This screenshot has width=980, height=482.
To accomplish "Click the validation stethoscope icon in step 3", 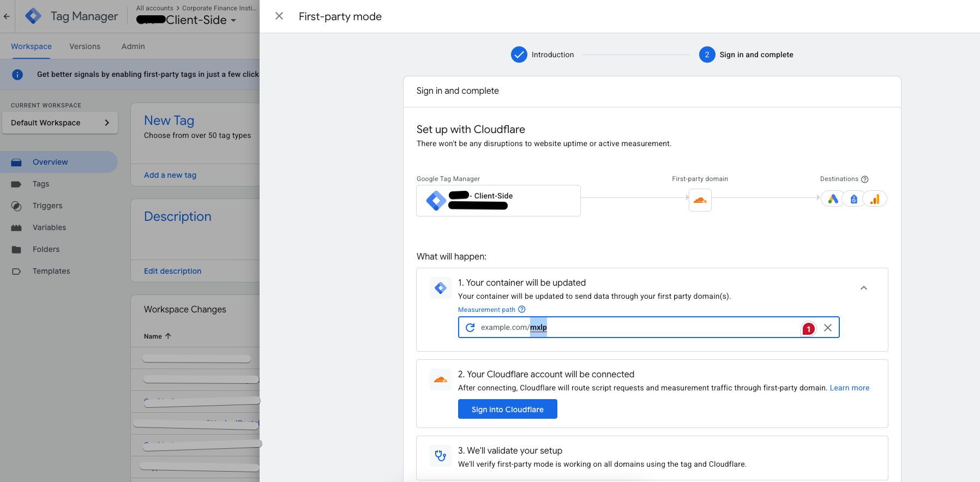I will (441, 455).
